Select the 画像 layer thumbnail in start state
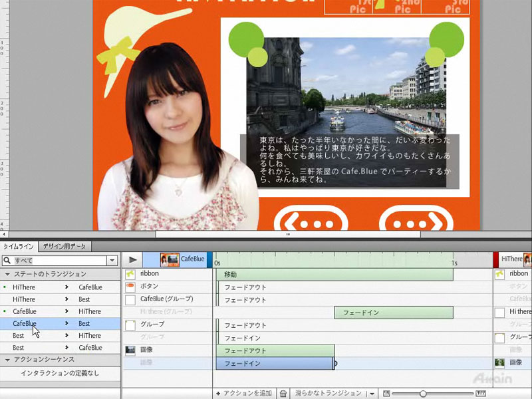The height and width of the screenshot is (399, 532). (x=130, y=350)
